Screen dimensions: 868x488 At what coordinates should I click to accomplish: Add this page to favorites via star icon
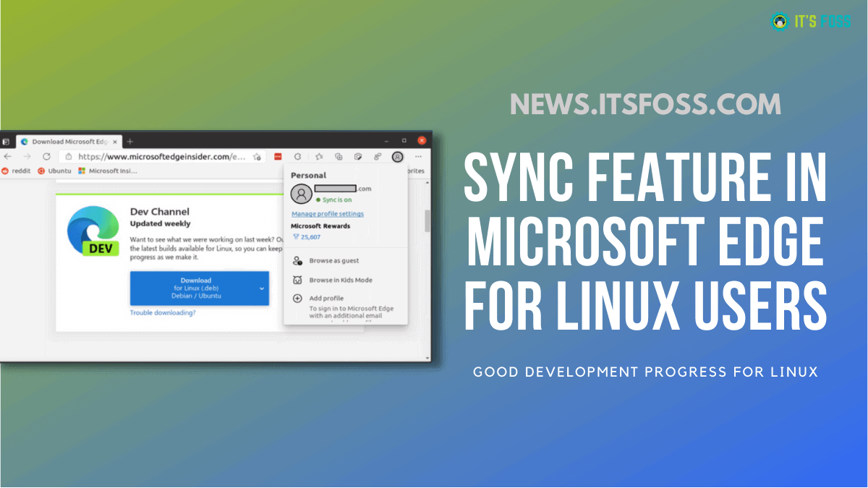click(x=255, y=157)
